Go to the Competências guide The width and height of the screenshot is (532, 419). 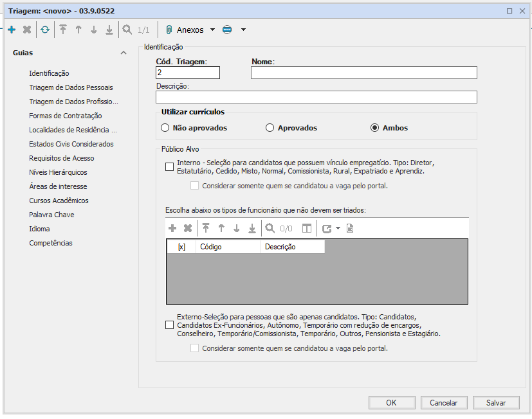51,243
